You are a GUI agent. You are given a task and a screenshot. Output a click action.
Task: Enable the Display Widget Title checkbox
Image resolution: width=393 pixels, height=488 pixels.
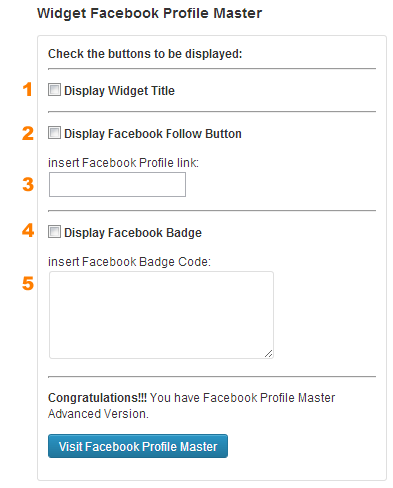click(54, 90)
